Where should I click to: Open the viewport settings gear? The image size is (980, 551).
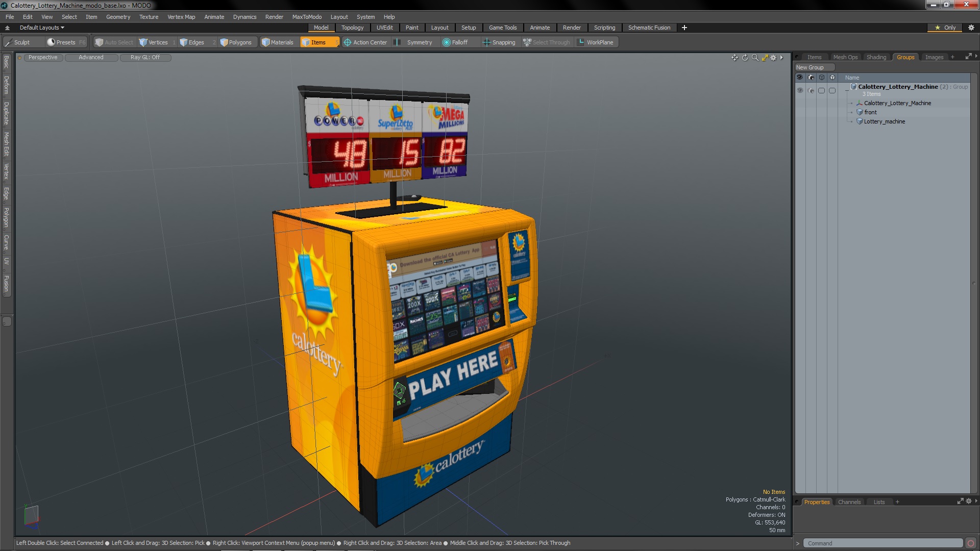(774, 58)
